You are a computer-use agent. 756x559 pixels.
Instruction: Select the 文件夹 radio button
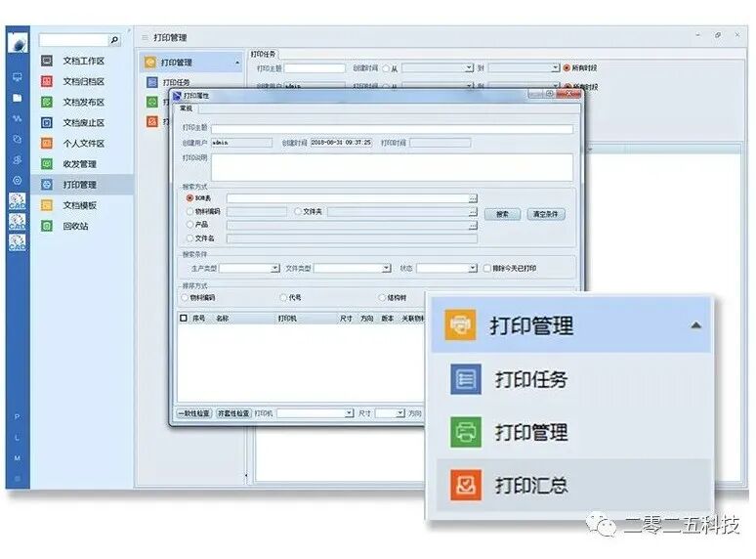(x=298, y=211)
